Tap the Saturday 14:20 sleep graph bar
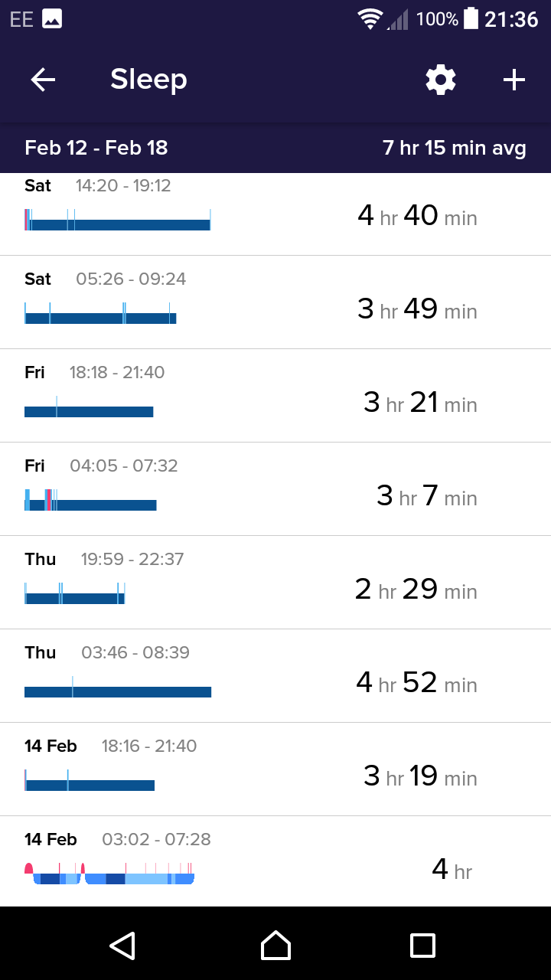The width and height of the screenshot is (551, 980). (118, 224)
